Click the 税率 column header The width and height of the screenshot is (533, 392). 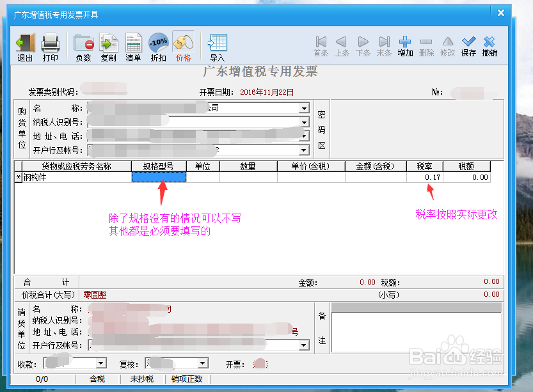(x=425, y=166)
